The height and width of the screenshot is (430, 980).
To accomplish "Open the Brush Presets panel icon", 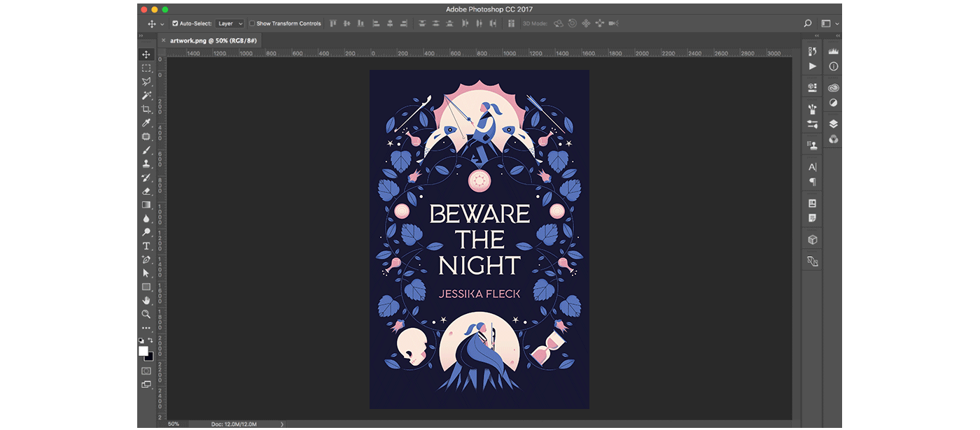I will [x=812, y=110].
